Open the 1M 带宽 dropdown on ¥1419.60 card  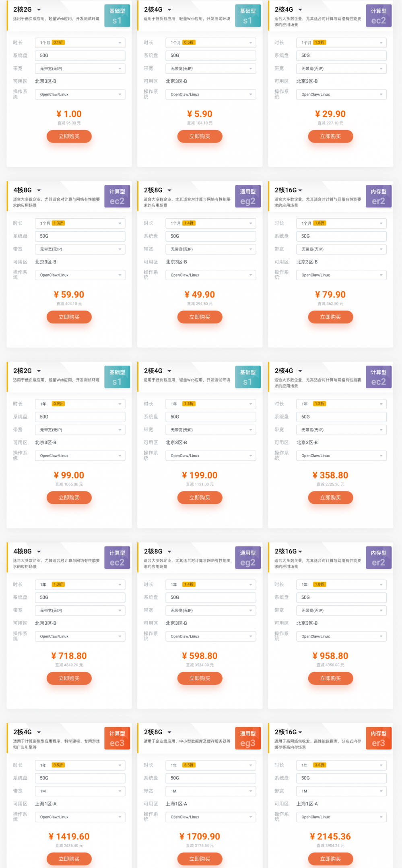80,791
